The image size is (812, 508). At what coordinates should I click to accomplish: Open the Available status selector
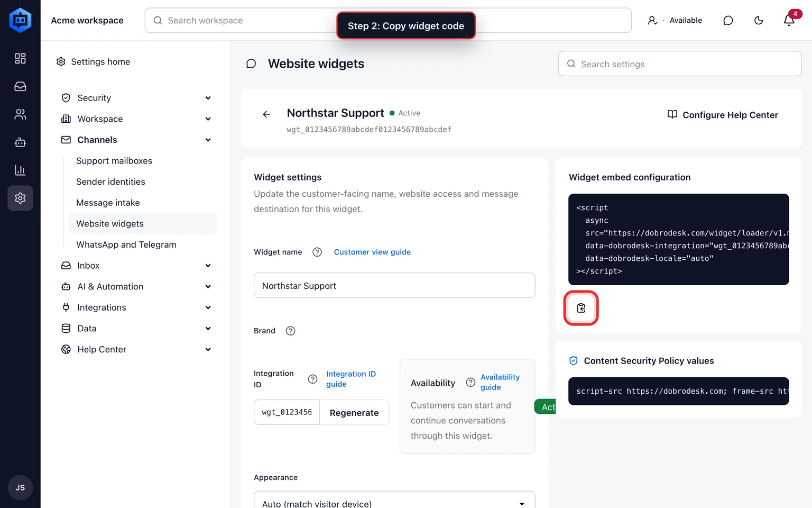(675, 20)
